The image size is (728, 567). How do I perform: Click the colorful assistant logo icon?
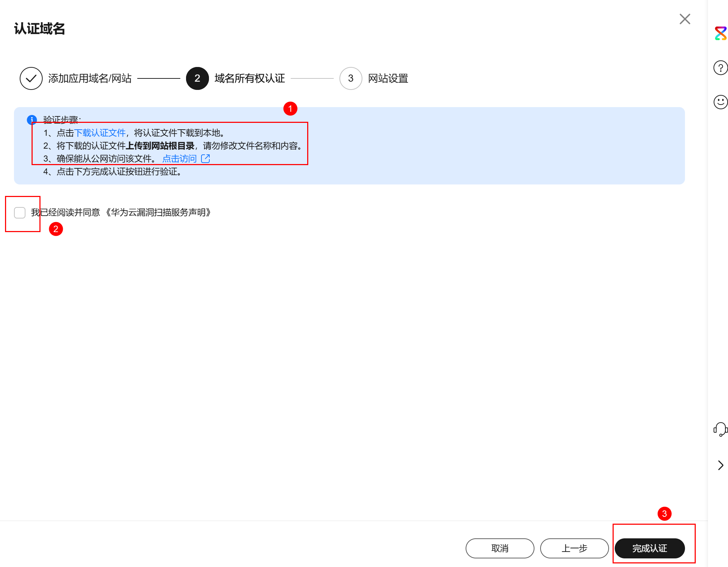click(720, 33)
